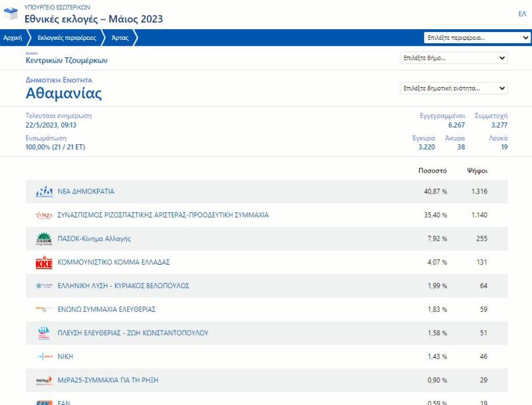Click the Πλεύση Ελευθερίας ship logo

[x=44, y=333]
